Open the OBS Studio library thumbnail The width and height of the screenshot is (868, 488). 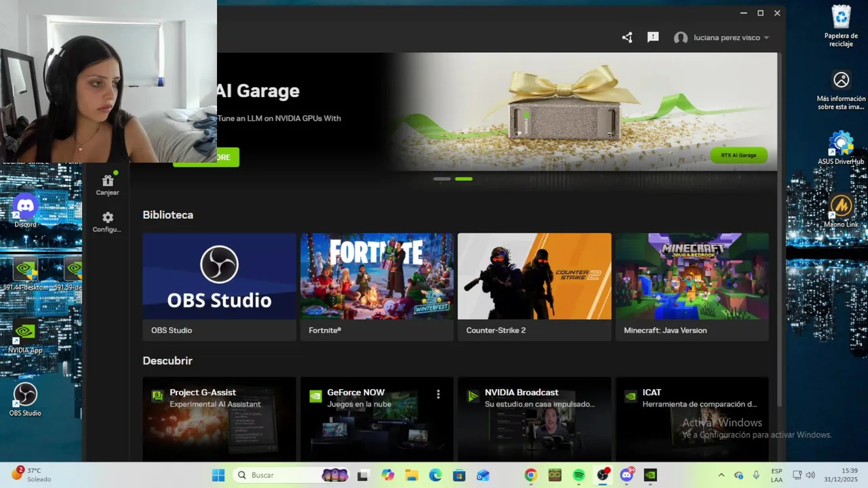tap(219, 277)
